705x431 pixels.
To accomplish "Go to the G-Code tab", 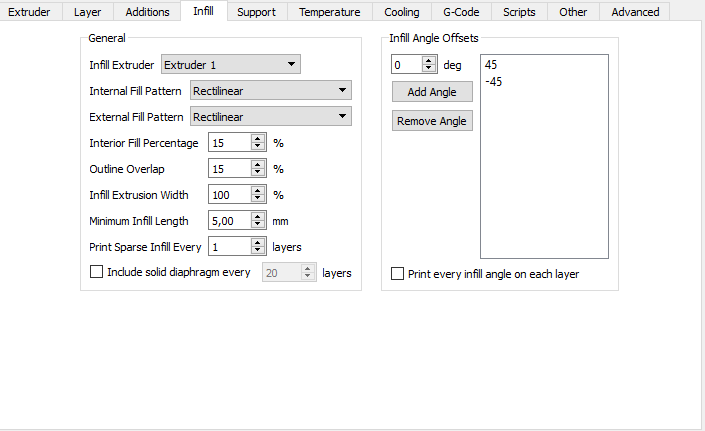I will click(460, 12).
